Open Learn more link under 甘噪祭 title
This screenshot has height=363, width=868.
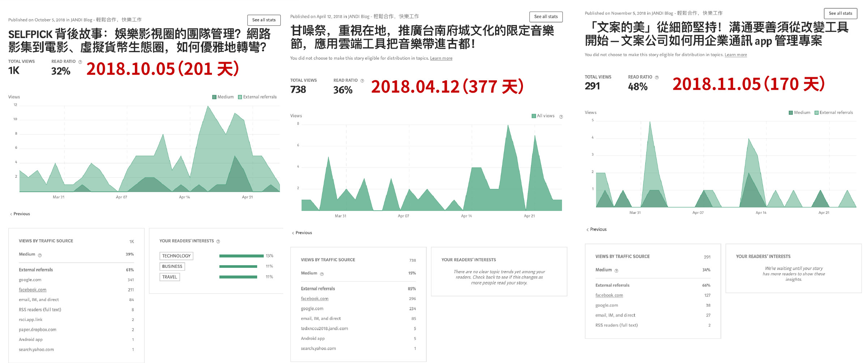[x=441, y=58]
